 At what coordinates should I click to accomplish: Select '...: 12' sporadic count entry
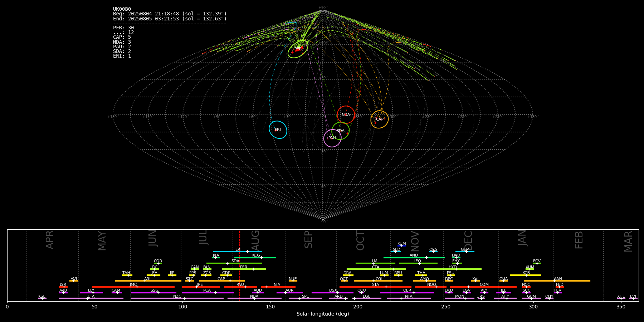(x=123, y=33)
